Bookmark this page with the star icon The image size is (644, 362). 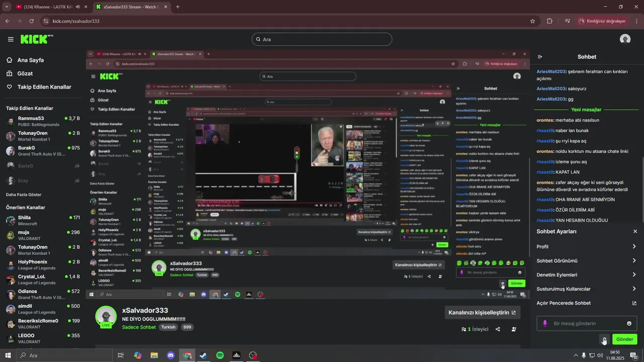click(532, 21)
